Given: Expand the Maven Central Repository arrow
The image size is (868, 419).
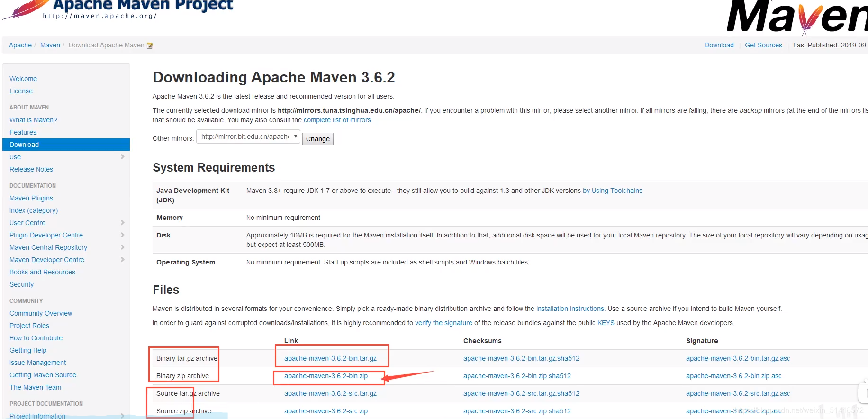Looking at the screenshot, I should [122, 247].
